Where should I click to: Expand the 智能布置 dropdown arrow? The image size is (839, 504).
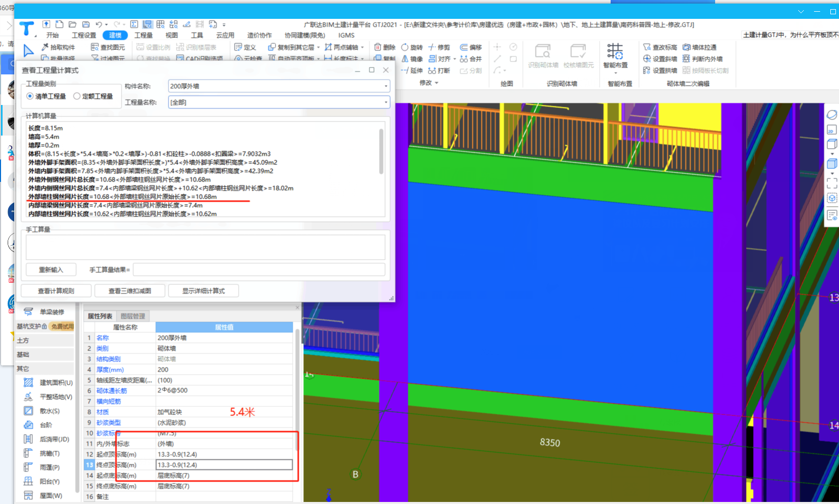[615, 73]
